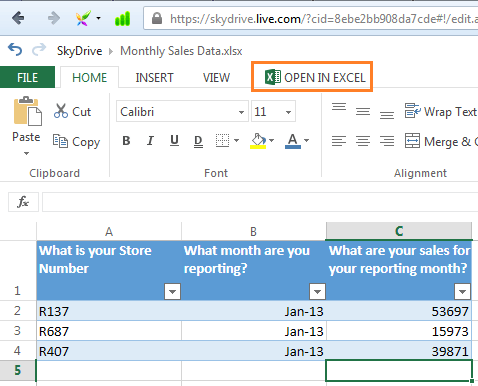Select row 5 header

click(18, 370)
